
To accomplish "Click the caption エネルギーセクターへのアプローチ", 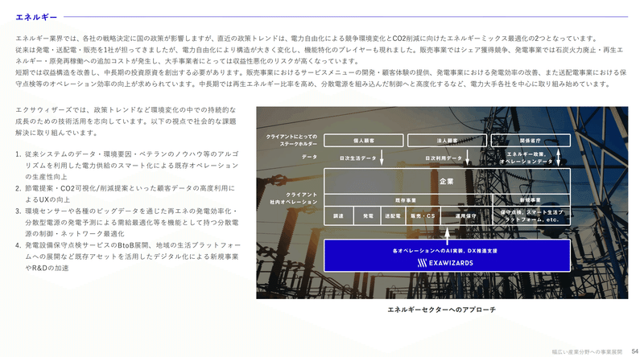I will 442,310.
